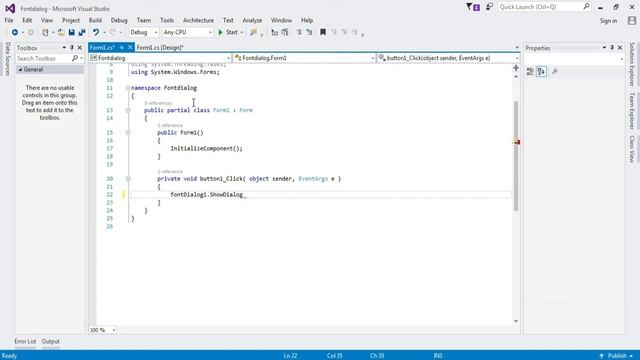Pin the Properties panel auto-hide icon
640x360 pixels.
(x=612, y=48)
